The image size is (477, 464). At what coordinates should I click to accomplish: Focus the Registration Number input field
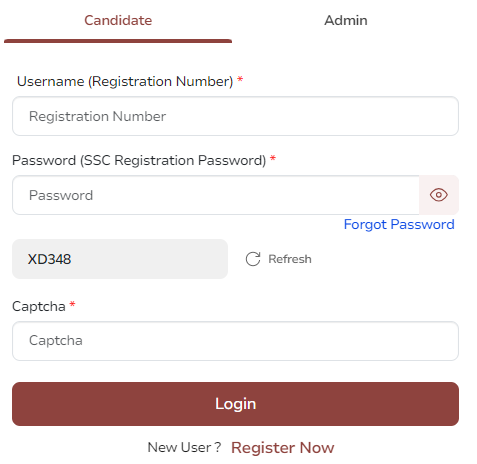pos(235,116)
